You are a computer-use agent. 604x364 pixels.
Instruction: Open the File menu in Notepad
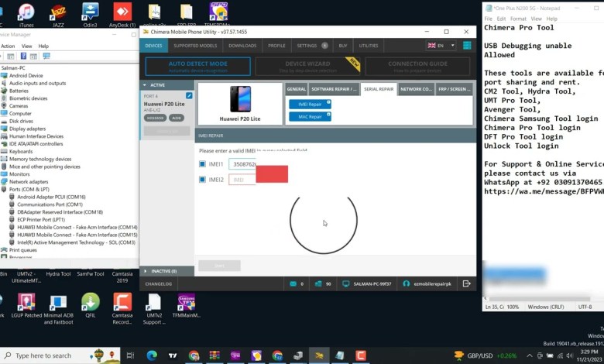[x=488, y=19]
